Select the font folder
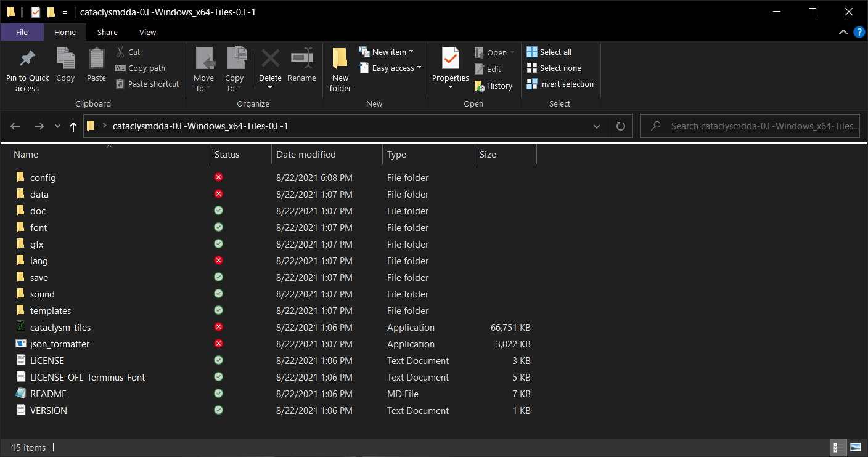The width and height of the screenshot is (868, 457). click(39, 228)
